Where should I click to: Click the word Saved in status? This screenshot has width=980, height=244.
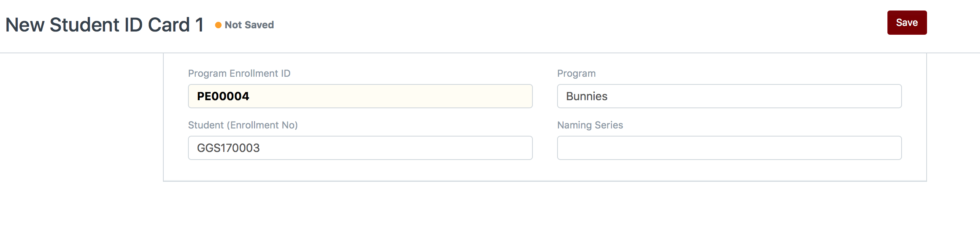[260, 25]
